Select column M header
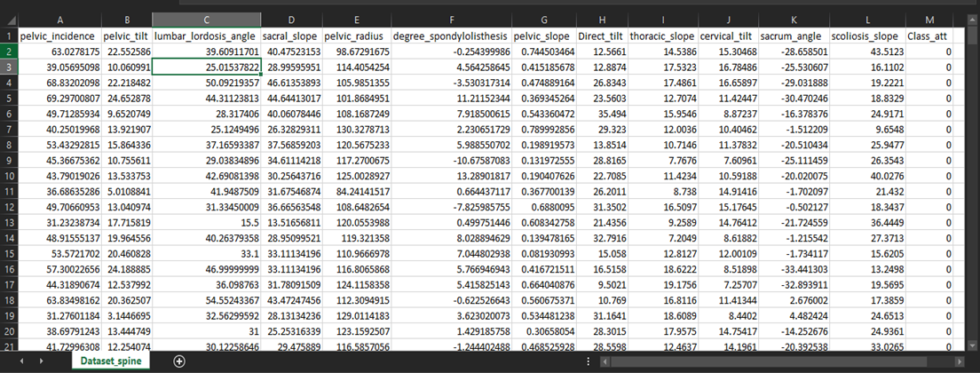The image size is (980, 373). pyautogui.click(x=929, y=20)
